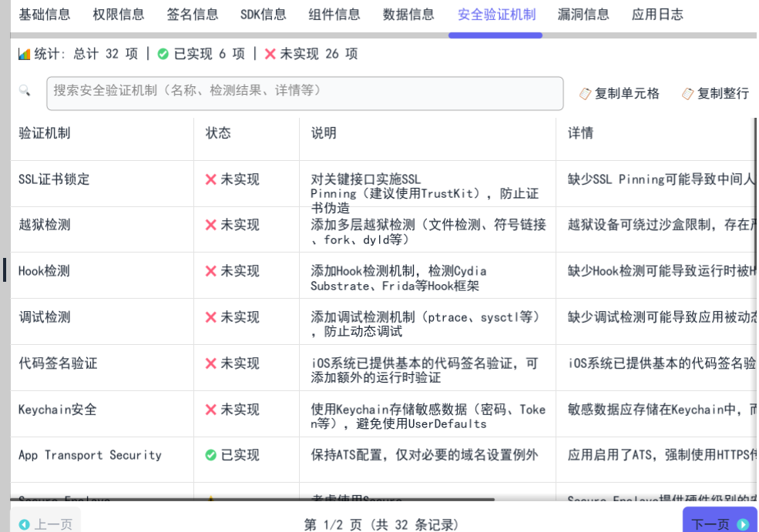The image size is (759, 532).
Task: Go to next page with 下一页
Action: [719, 524]
